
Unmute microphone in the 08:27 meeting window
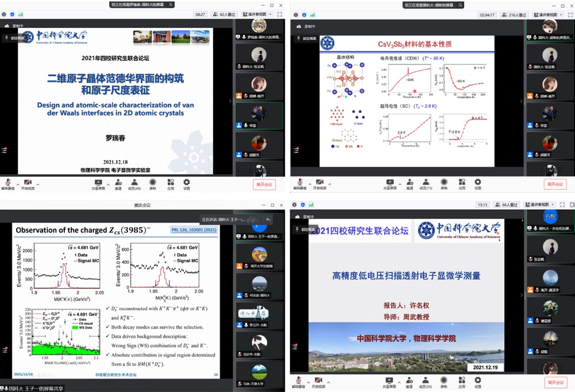click(x=7, y=182)
